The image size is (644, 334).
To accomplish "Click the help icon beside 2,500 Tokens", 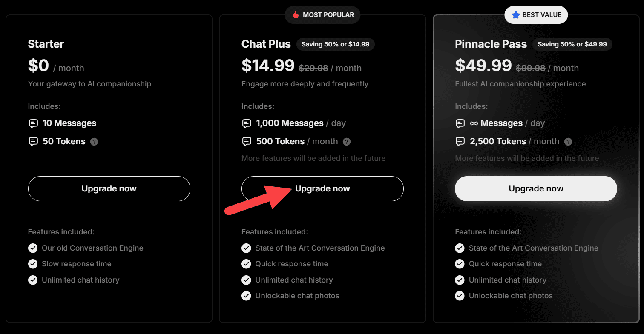I will [x=568, y=142].
